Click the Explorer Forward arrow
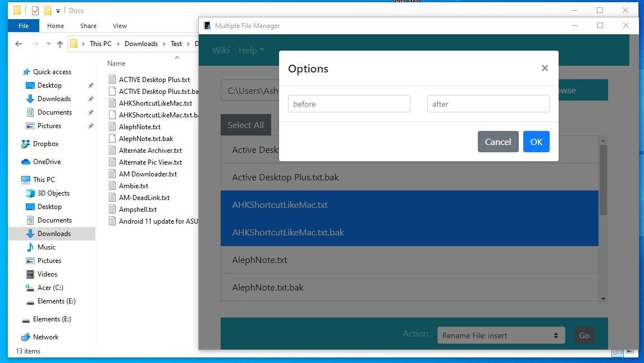Screen dimensions: 644x363 (x=35, y=44)
